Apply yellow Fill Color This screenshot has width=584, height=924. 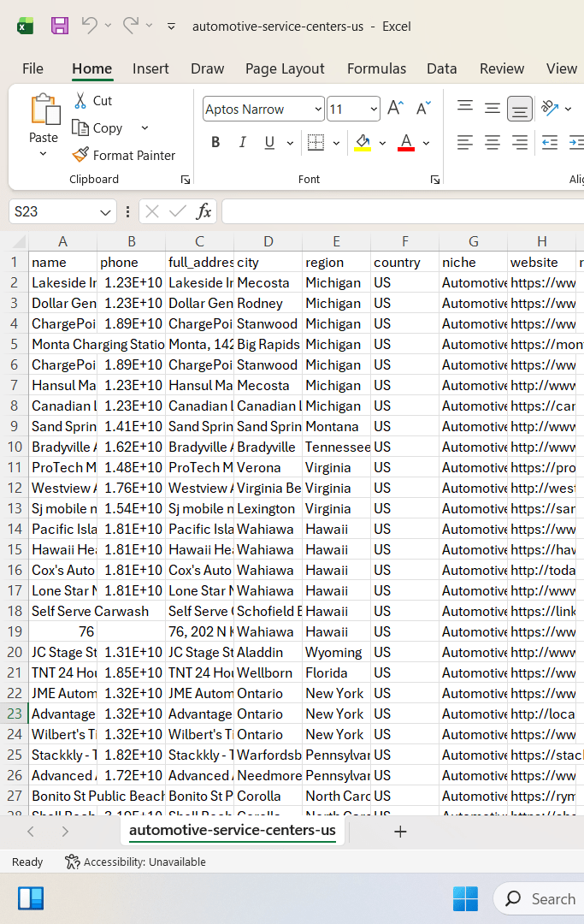[363, 142]
